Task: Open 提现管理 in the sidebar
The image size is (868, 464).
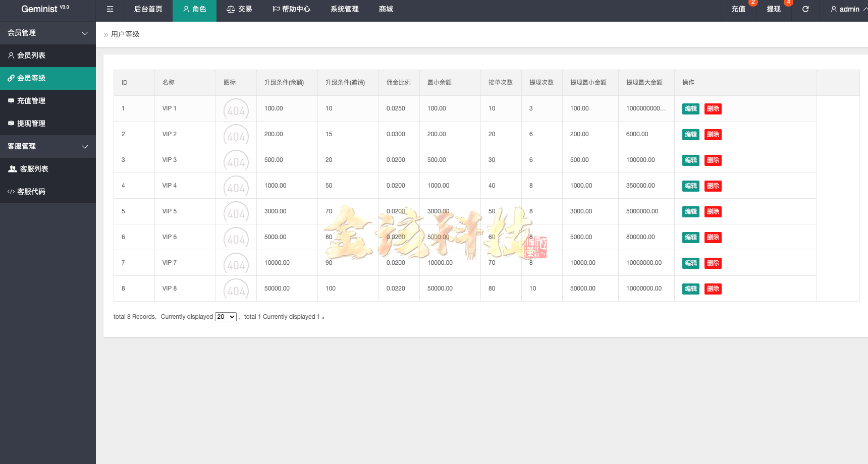Action: click(31, 123)
